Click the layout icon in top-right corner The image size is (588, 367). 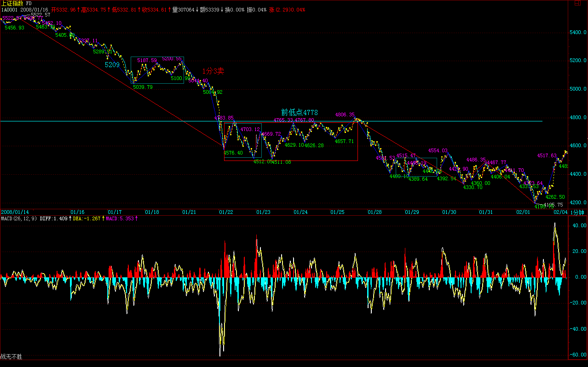click(x=577, y=3)
